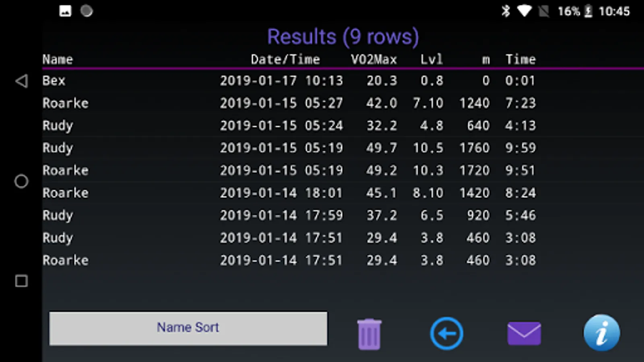Image resolution: width=644 pixels, height=362 pixels.
Task: Select Bex result row dated 2019-01-17
Action: tap(282, 81)
